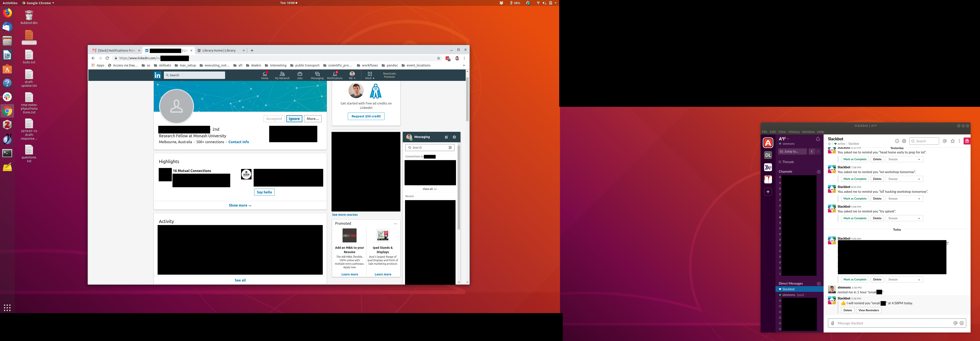
Task: Switch to Library Home Chrome tab
Action: click(219, 50)
